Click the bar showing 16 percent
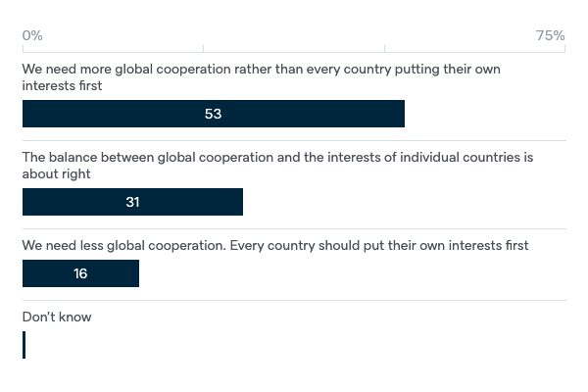 (80, 273)
